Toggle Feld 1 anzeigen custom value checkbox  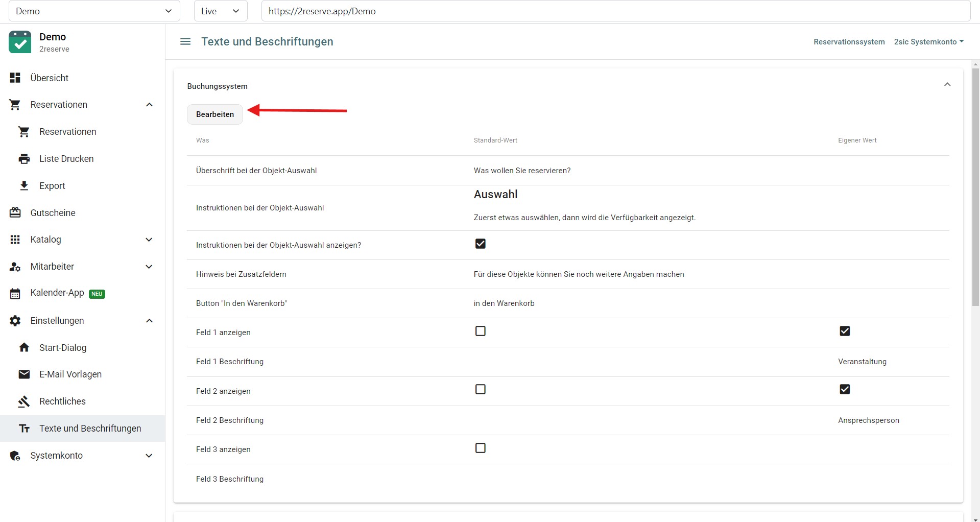(845, 331)
